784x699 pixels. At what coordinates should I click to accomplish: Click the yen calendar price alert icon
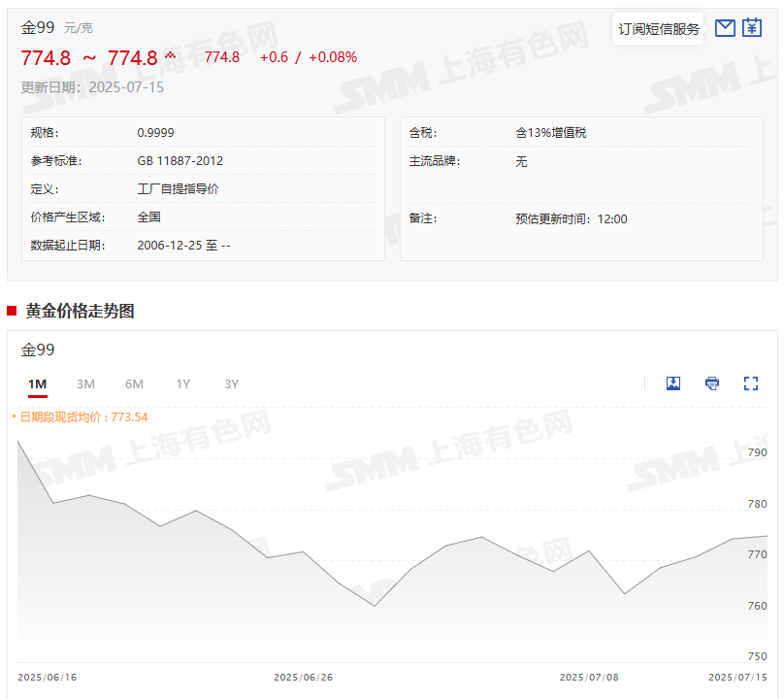pos(752,27)
